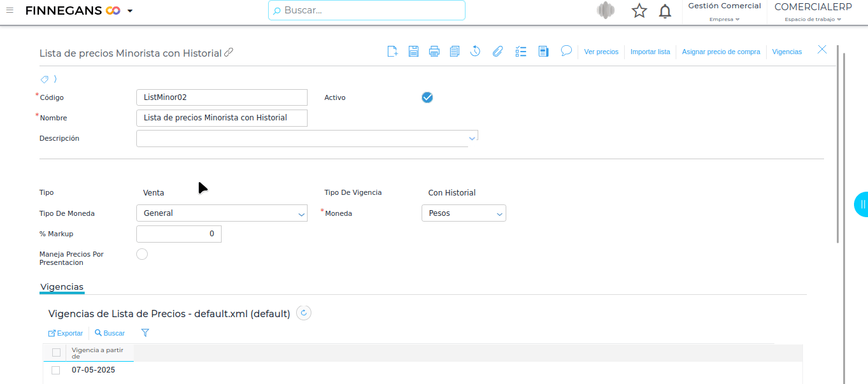The image size is (868, 384).
Task: Click the new document icon
Action: pyautogui.click(x=392, y=52)
